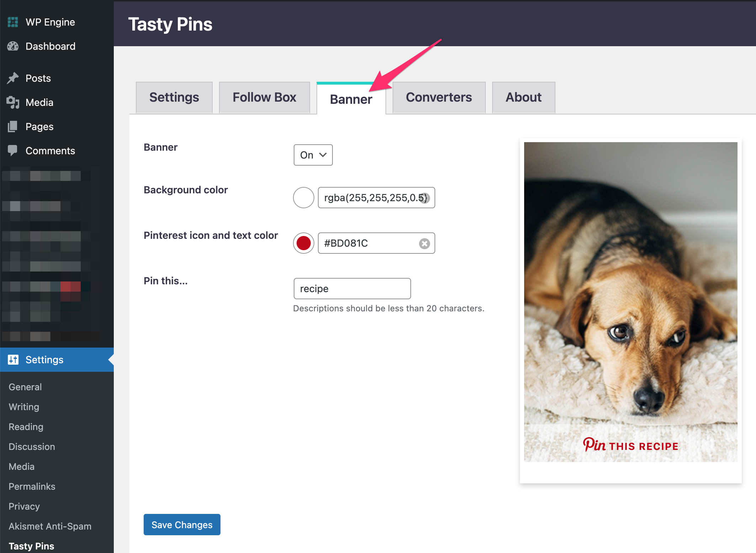Viewport: 756px width, 553px height.
Task: Click the WP Engine sidebar icon
Action: click(13, 22)
